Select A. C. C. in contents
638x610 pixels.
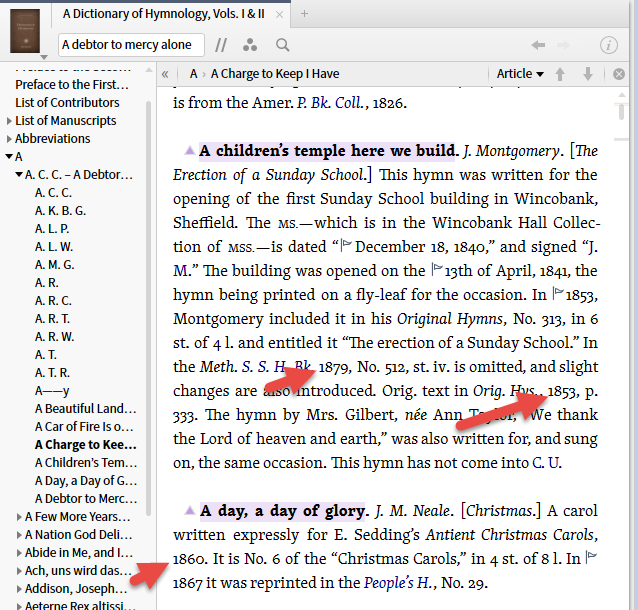point(53,192)
